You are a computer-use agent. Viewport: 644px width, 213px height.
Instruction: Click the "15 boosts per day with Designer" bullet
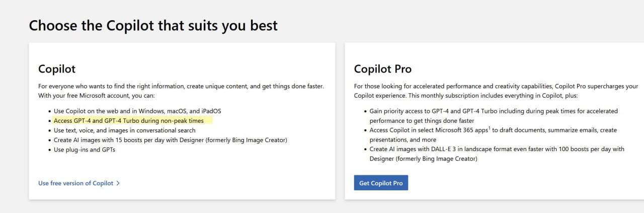click(x=170, y=140)
